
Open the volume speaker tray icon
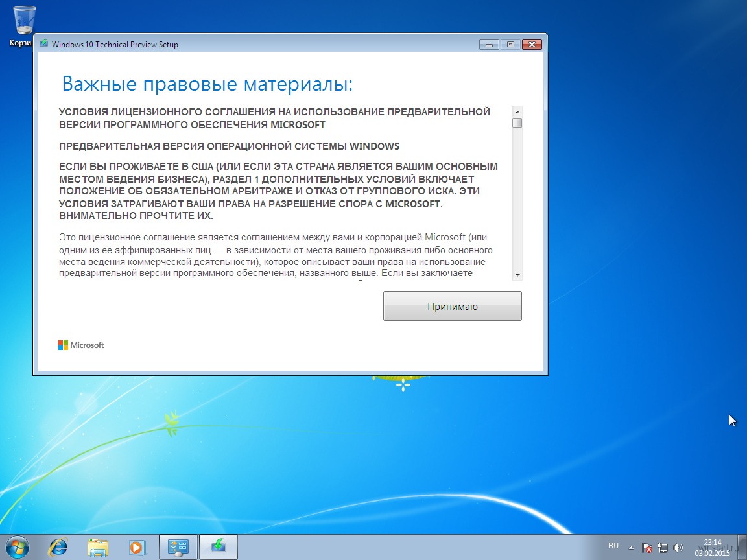[x=678, y=548]
